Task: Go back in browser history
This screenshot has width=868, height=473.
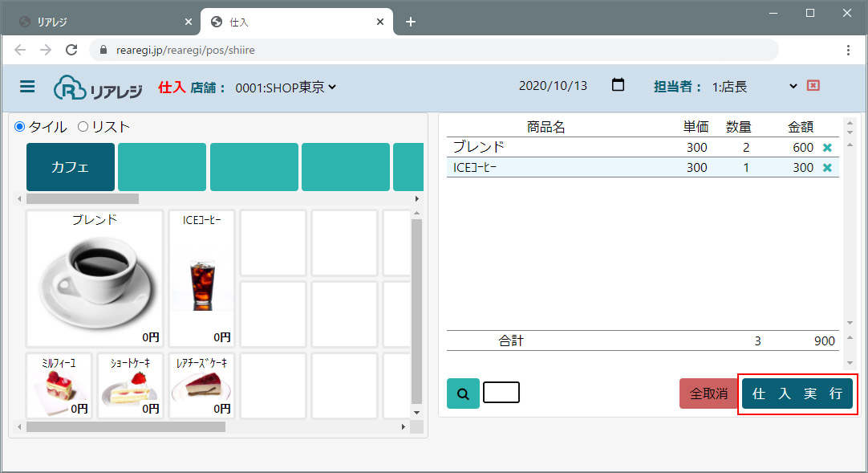Action: tap(20, 50)
